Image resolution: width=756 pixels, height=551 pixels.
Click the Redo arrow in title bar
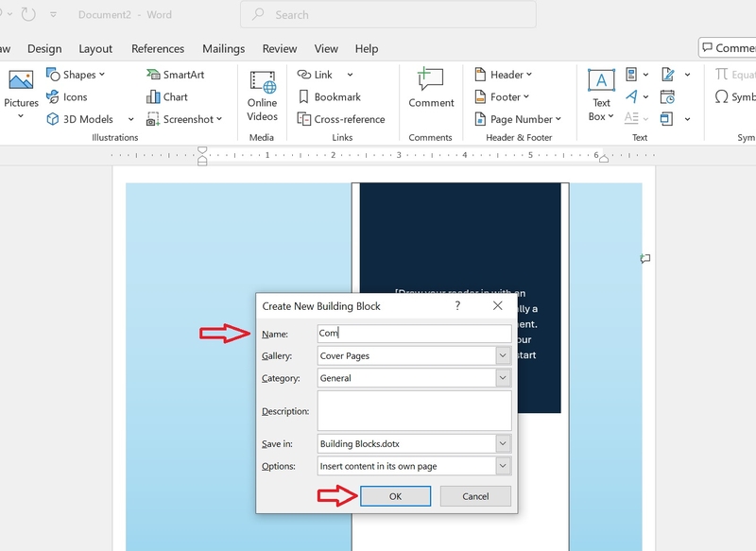tap(28, 14)
